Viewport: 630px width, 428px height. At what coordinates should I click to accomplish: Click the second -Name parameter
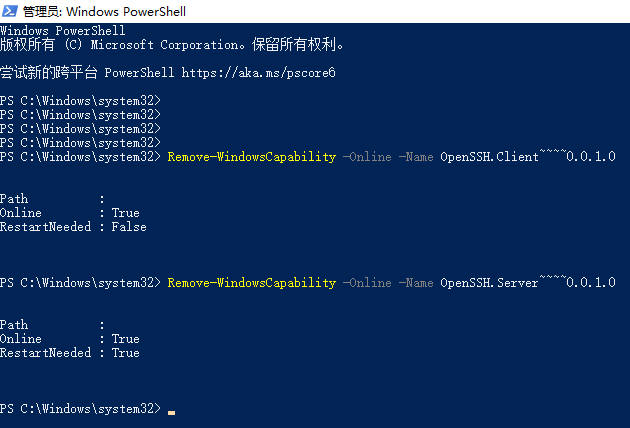416,283
